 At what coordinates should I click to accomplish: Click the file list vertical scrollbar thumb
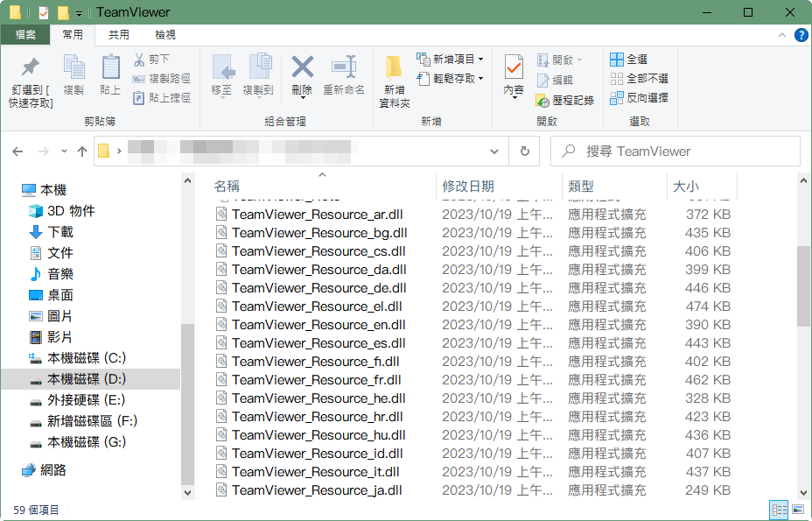point(803,286)
